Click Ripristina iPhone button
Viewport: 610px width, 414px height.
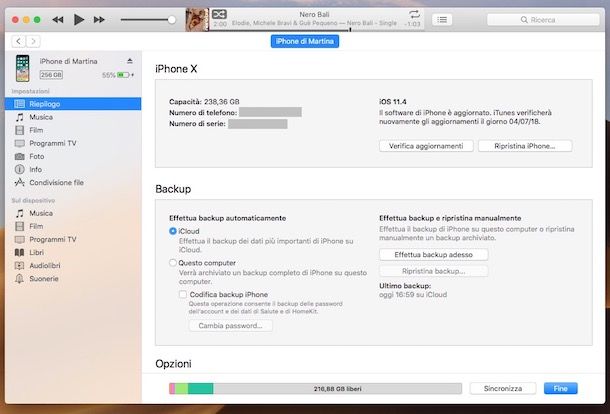[x=525, y=146]
